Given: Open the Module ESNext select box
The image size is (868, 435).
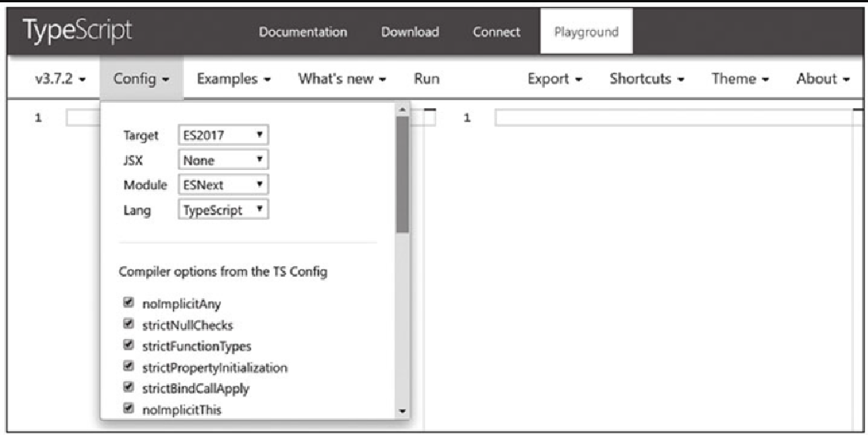Looking at the screenshot, I should [223, 185].
